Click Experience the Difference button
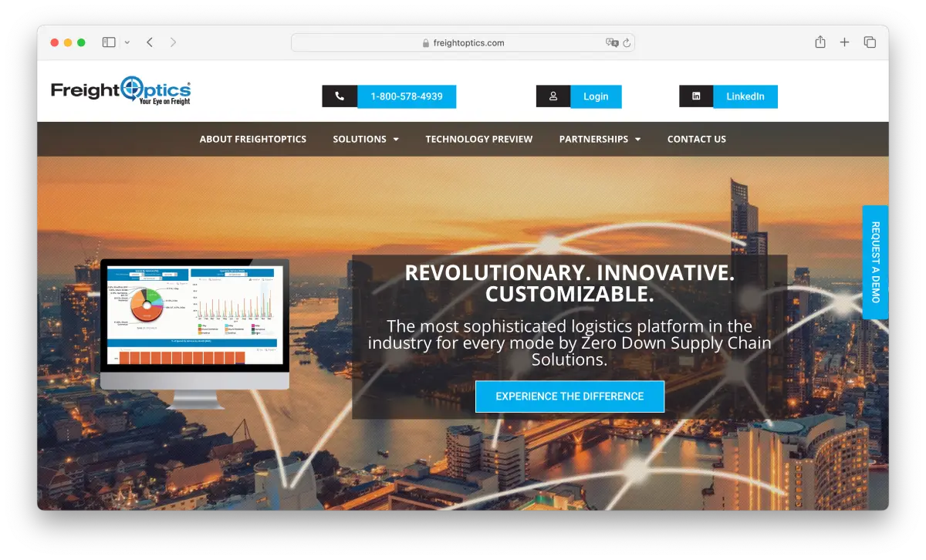The height and width of the screenshot is (560, 926). (569, 396)
